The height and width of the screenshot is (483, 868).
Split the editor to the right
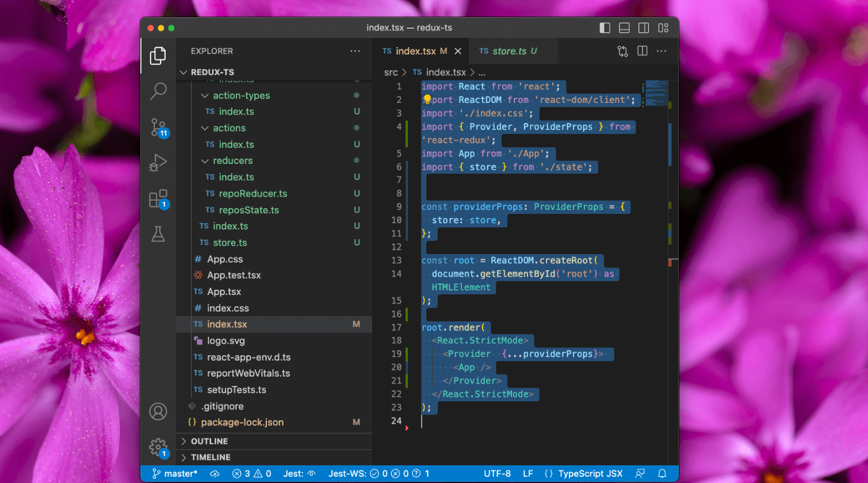point(643,51)
